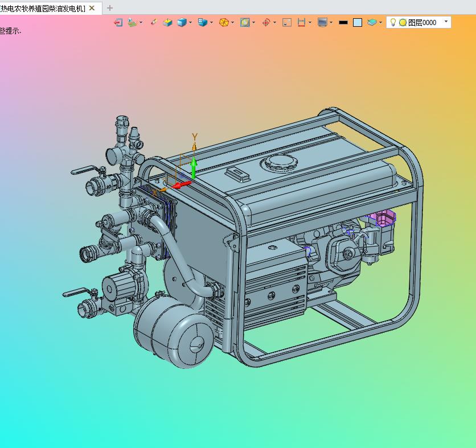Click the yellow circle layer color indicator

point(403,22)
